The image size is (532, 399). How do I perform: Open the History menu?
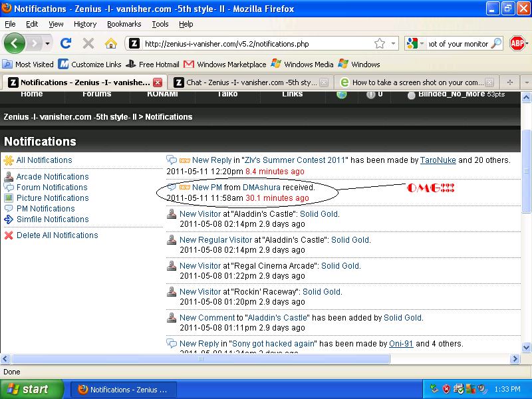click(x=85, y=24)
